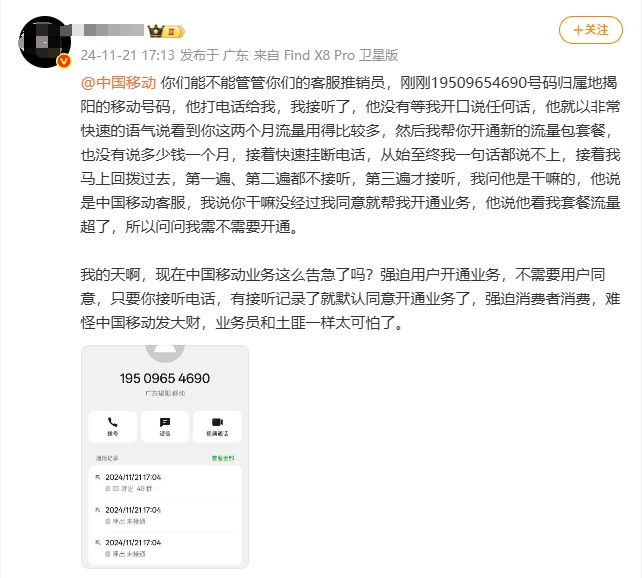Open the poster's profile avatar
The height and width of the screenshot is (578, 642).
(45, 42)
